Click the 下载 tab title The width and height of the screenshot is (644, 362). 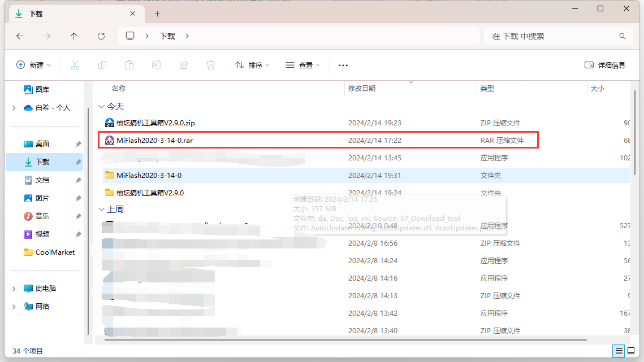36,14
